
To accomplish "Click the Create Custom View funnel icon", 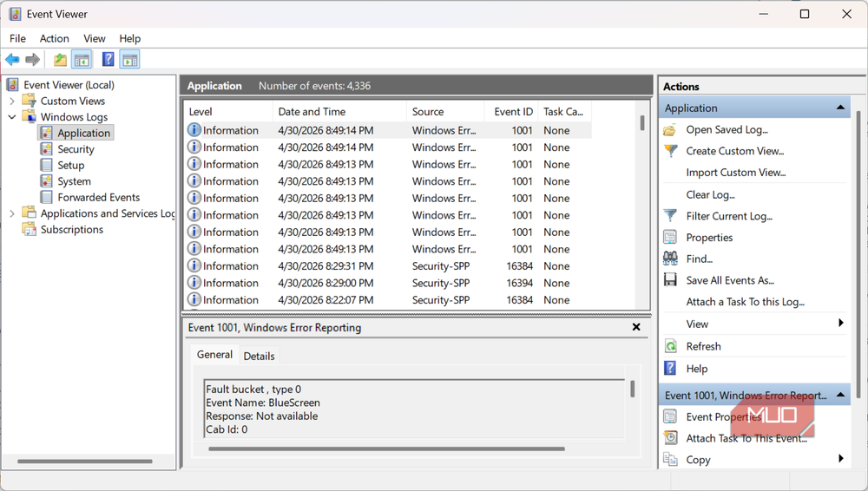I will point(670,151).
